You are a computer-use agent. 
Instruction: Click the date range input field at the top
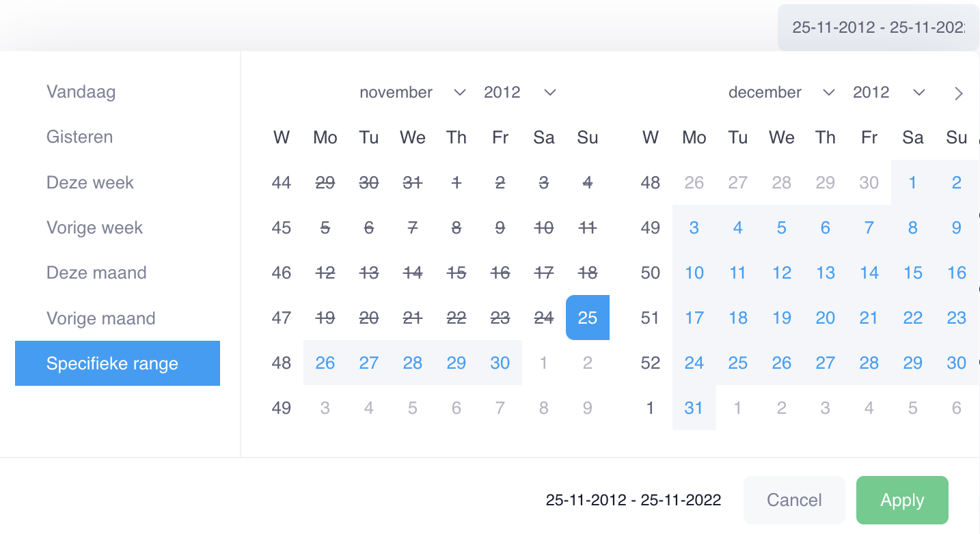(878, 27)
